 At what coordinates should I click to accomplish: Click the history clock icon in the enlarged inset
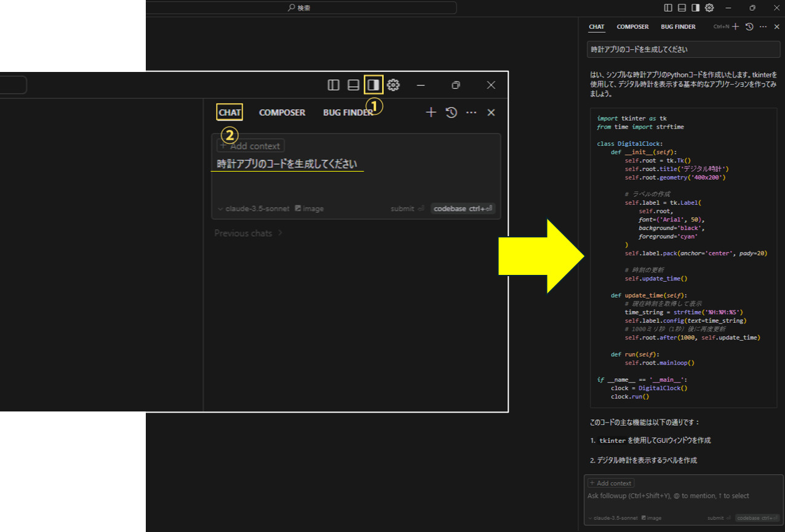(451, 113)
